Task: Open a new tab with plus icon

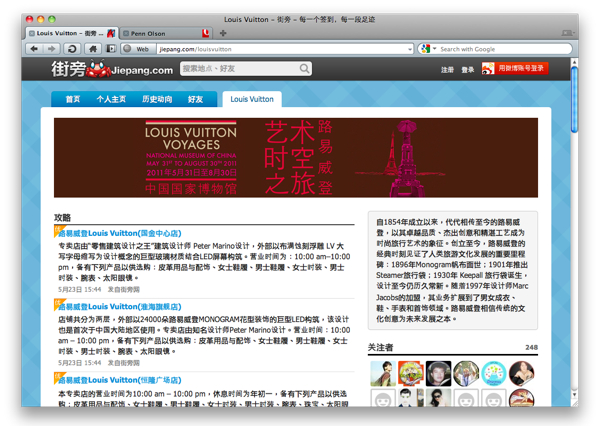Action: 223,34
